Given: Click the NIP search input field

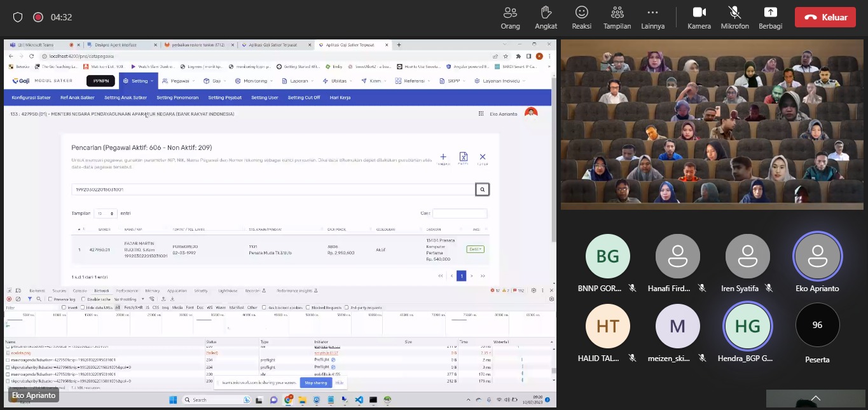Looking at the screenshot, I should click(x=273, y=189).
